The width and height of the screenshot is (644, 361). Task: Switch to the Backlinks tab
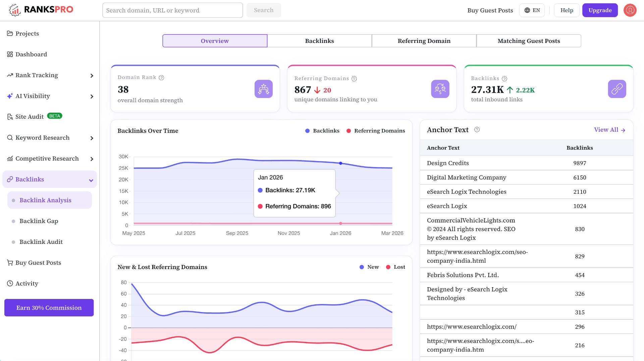[319, 41]
